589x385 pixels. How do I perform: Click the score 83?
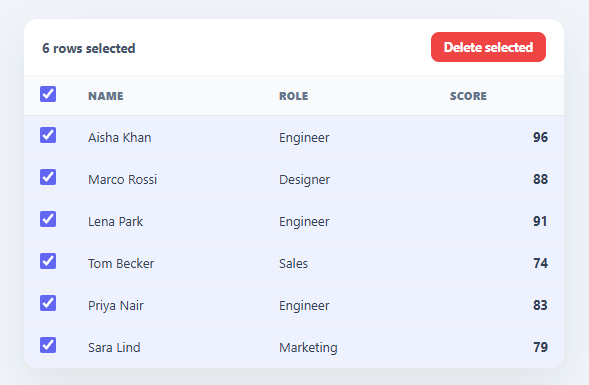[x=540, y=305]
